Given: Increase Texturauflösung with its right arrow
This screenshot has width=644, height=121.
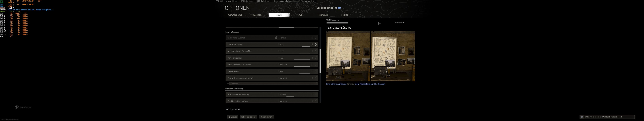Looking at the screenshot, I should [316, 45].
